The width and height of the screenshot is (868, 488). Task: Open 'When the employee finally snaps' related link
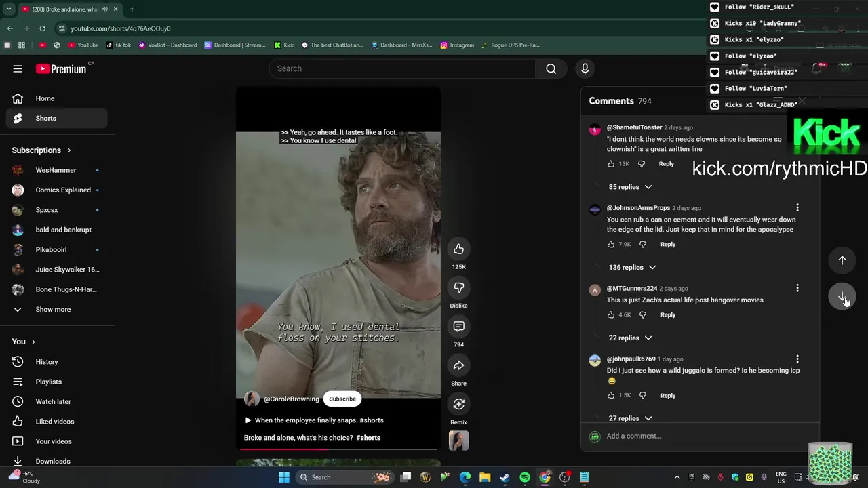pos(314,420)
